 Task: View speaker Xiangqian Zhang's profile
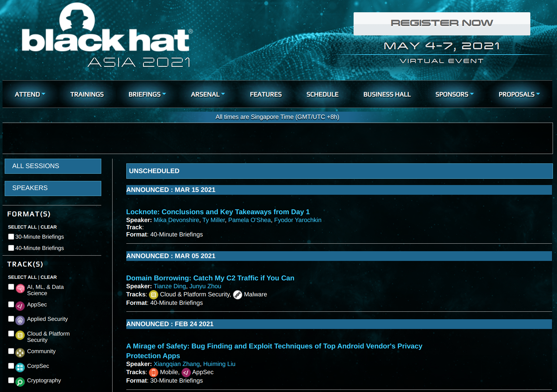coord(176,364)
